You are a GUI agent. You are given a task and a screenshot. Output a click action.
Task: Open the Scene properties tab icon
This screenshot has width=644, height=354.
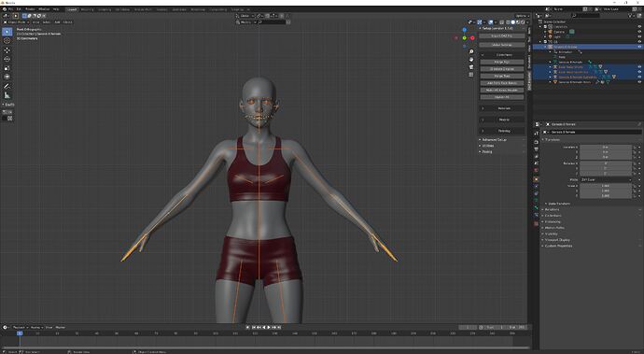tap(536, 163)
